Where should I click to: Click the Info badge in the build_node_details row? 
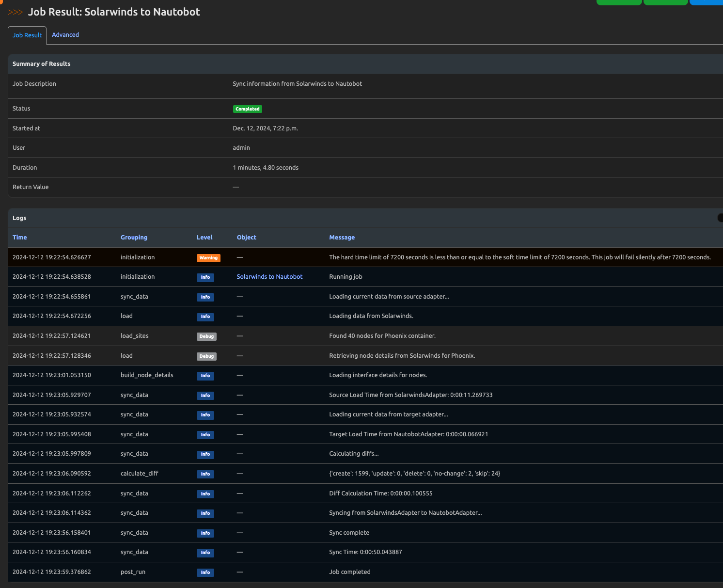click(205, 376)
